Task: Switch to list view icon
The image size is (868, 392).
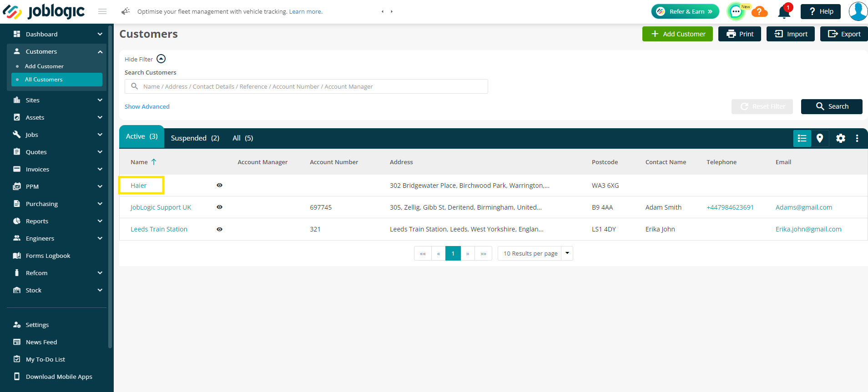Action: coord(802,138)
